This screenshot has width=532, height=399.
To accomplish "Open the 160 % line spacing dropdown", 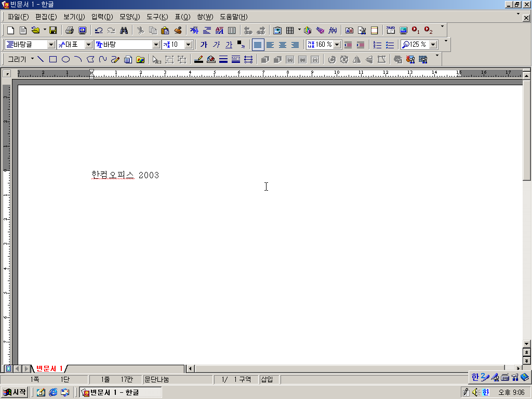I will 337,45.
